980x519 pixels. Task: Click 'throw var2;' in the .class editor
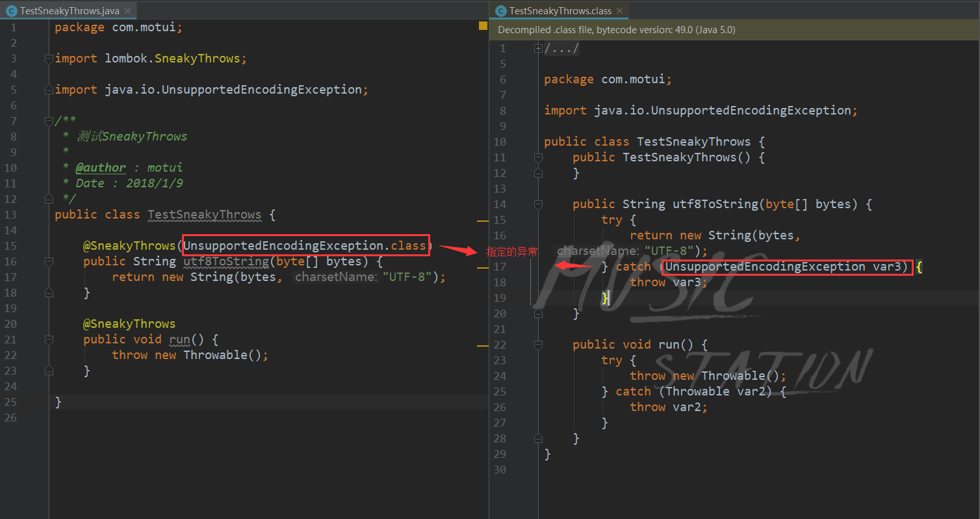(x=669, y=407)
